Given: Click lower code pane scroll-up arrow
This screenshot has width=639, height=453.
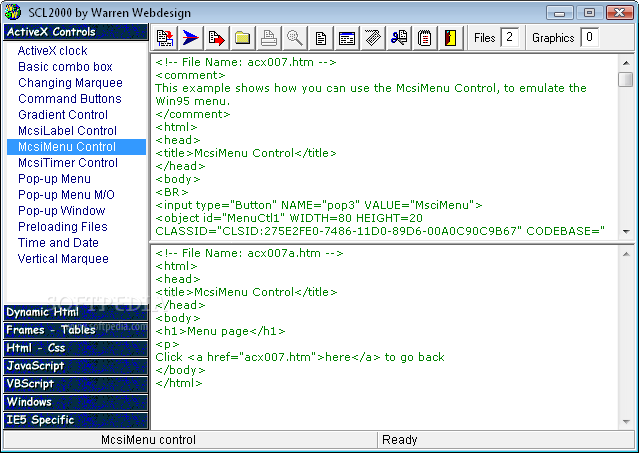Looking at the screenshot, I should pos(626,254).
